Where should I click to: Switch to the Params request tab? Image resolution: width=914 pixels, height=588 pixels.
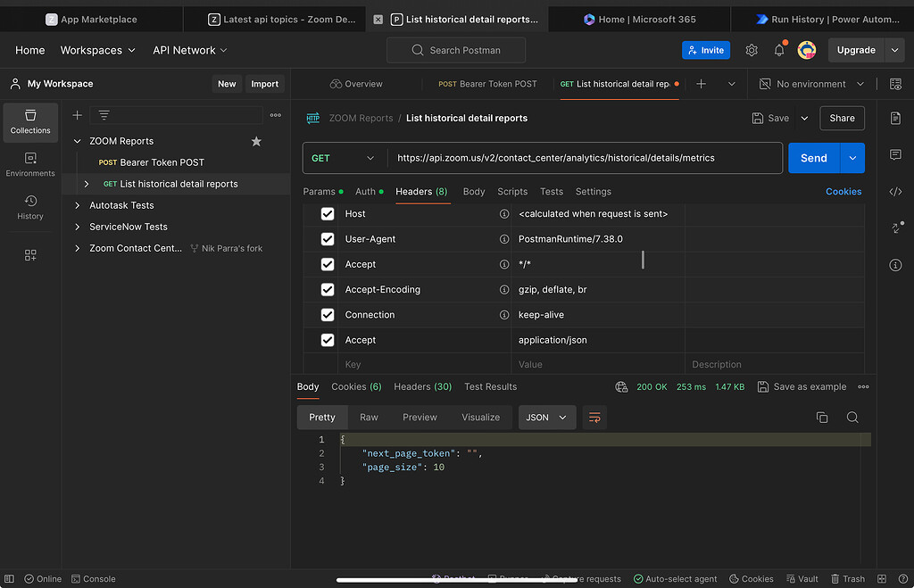(319, 191)
